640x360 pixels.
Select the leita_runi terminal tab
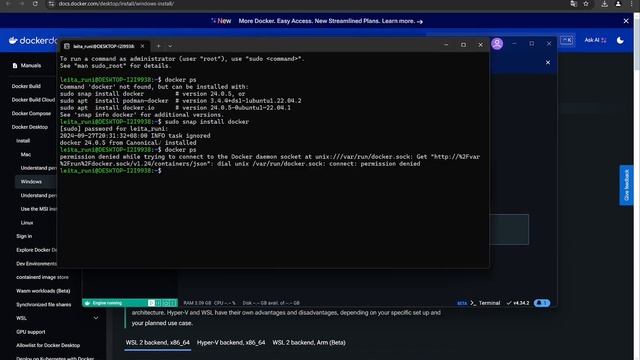pyautogui.click(x=104, y=46)
